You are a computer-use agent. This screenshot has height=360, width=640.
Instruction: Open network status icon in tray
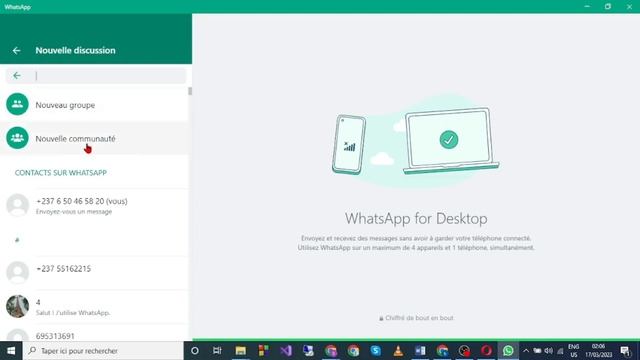click(560, 351)
